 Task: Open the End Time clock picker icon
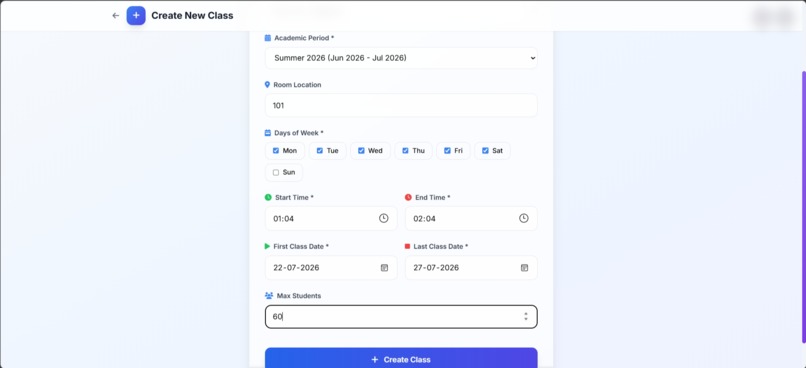pos(523,218)
